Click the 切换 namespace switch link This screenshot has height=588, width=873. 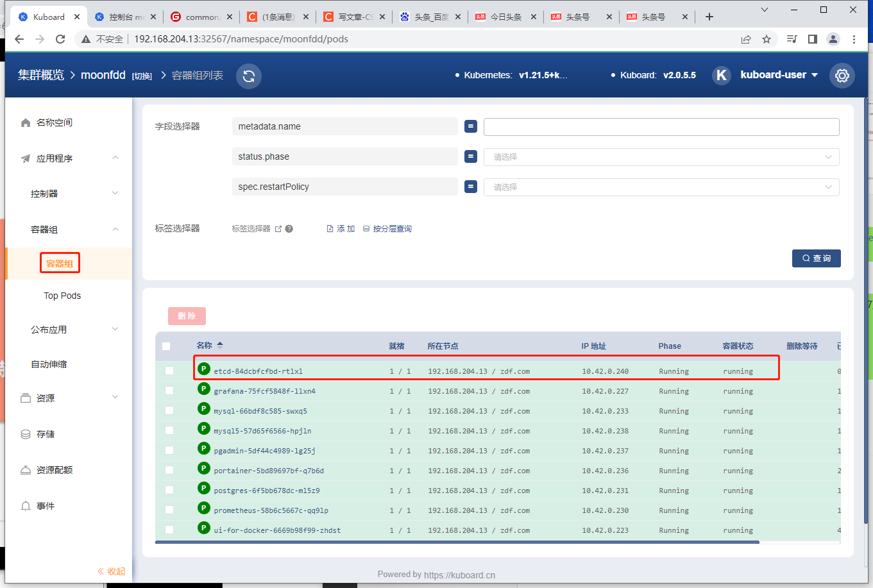point(142,76)
